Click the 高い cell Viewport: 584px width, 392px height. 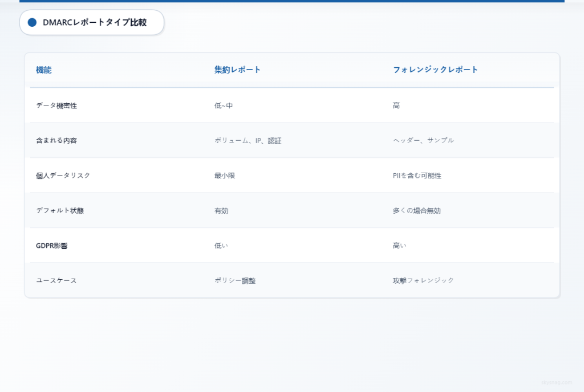(x=399, y=245)
